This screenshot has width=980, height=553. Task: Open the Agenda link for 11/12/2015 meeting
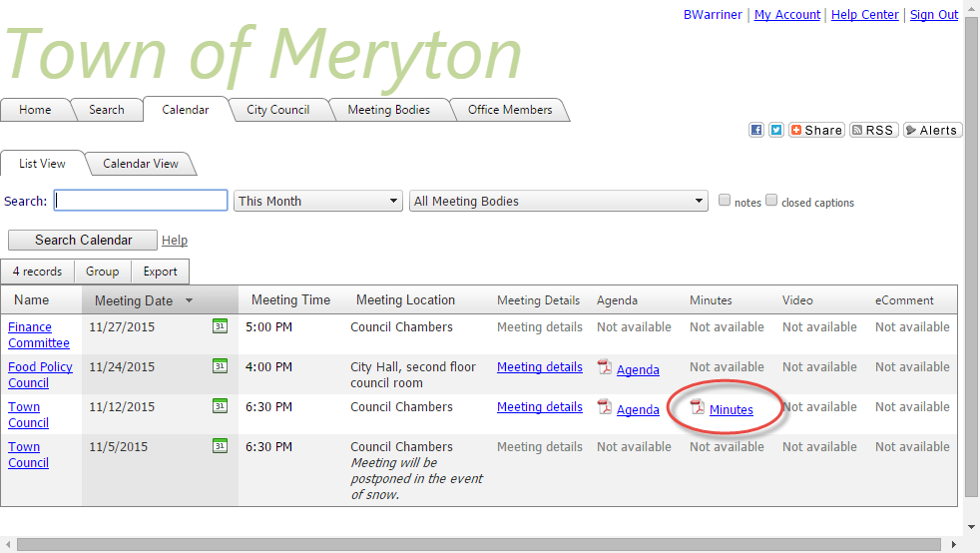click(638, 410)
